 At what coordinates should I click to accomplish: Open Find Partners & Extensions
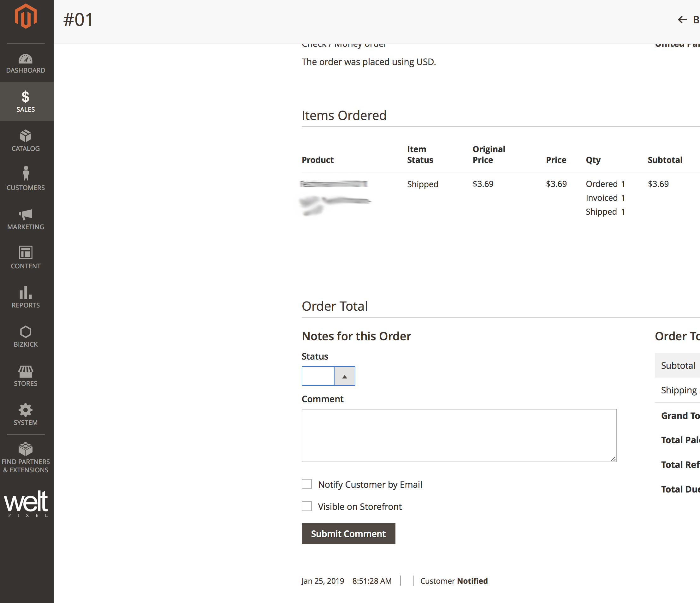coord(26,456)
